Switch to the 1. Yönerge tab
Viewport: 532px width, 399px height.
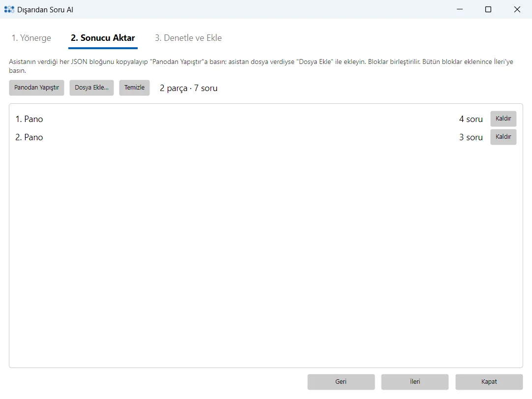(31, 38)
